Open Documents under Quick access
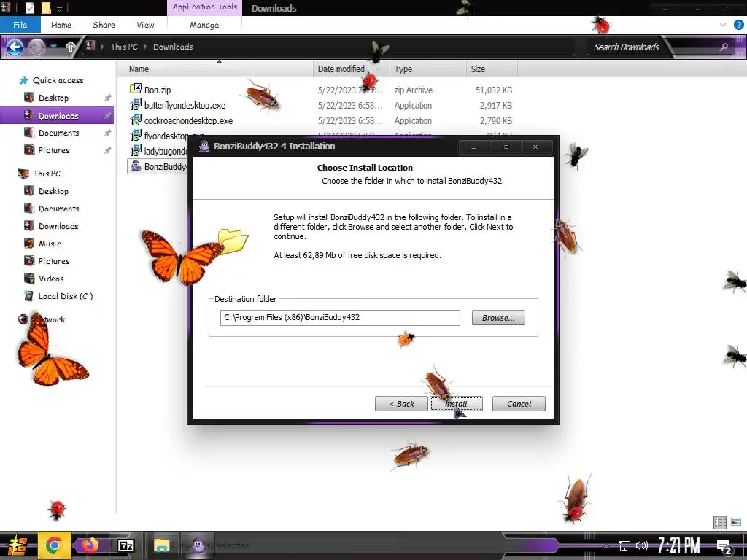 pyautogui.click(x=58, y=133)
